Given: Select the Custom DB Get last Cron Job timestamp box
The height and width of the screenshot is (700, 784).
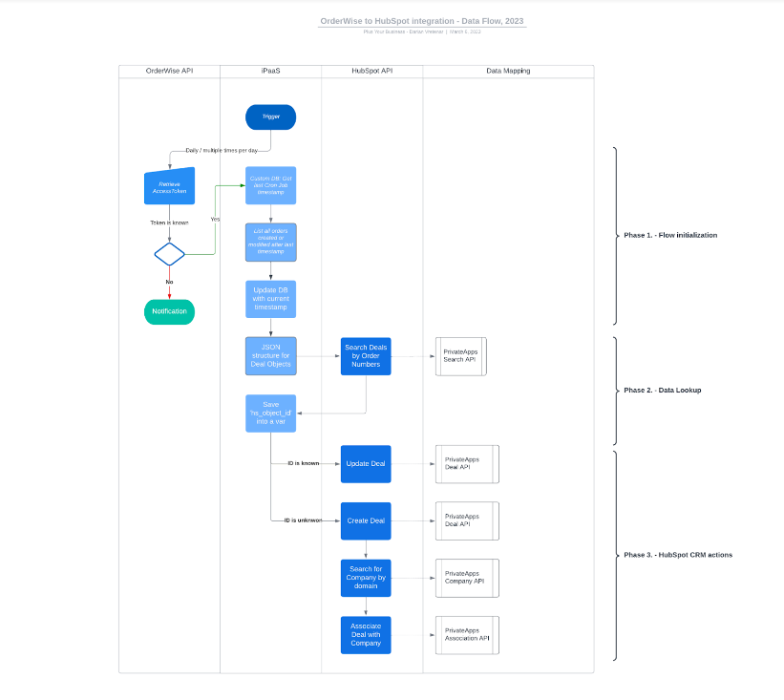Looking at the screenshot, I should [x=270, y=185].
